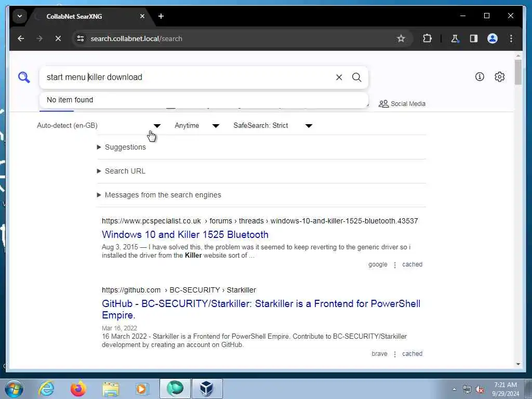Stop page loading with the X button

click(x=58, y=38)
